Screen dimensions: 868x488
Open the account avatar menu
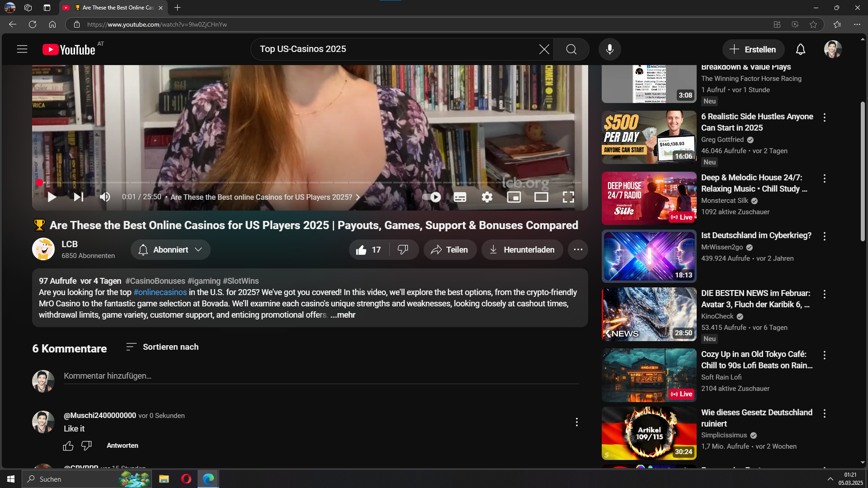[x=833, y=49]
